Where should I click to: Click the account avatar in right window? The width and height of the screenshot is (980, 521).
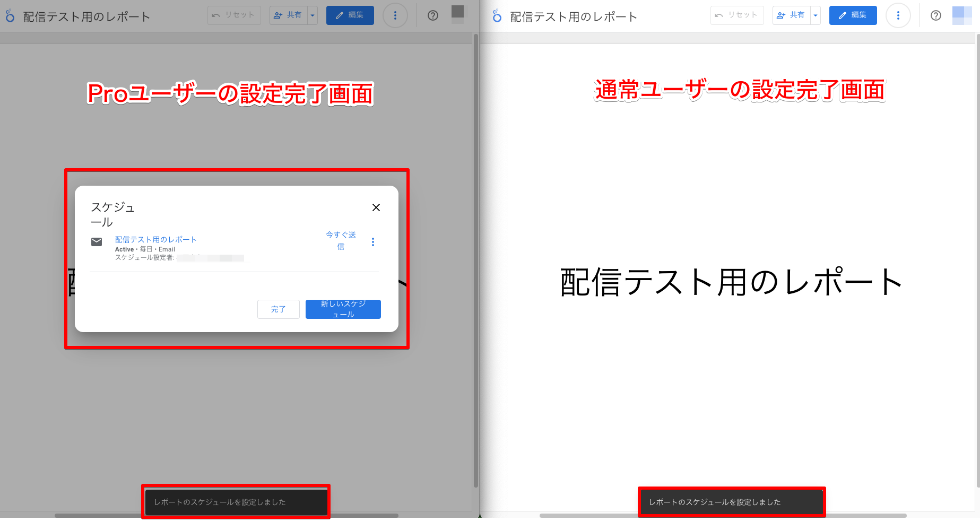pyautogui.click(x=962, y=15)
